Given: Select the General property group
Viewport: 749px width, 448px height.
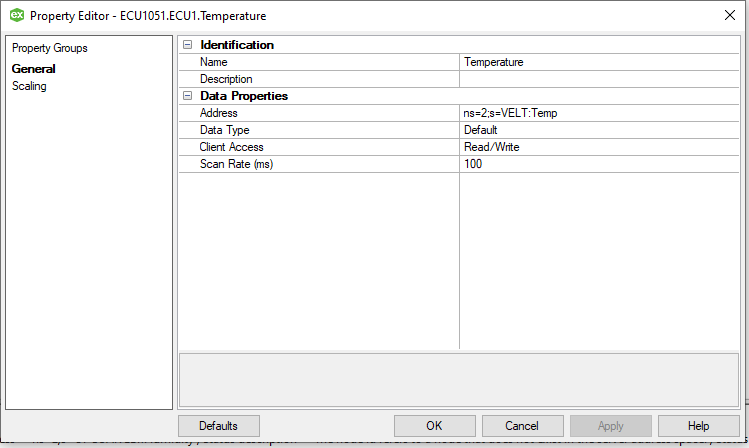Looking at the screenshot, I should tap(33, 69).
